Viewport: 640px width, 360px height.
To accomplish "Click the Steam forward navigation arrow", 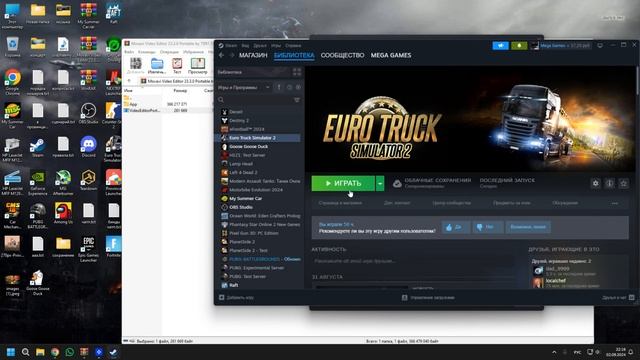I will [x=231, y=55].
